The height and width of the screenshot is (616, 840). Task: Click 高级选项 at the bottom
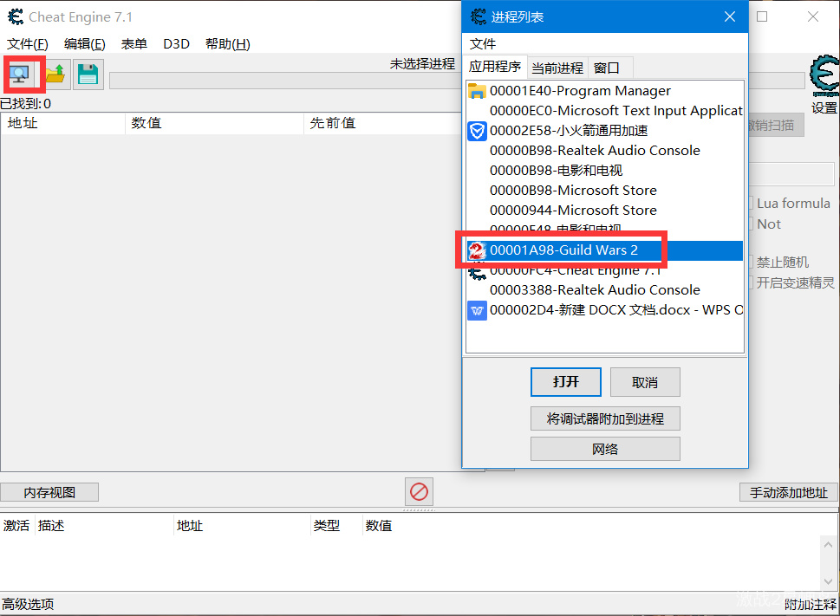click(28, 604)
